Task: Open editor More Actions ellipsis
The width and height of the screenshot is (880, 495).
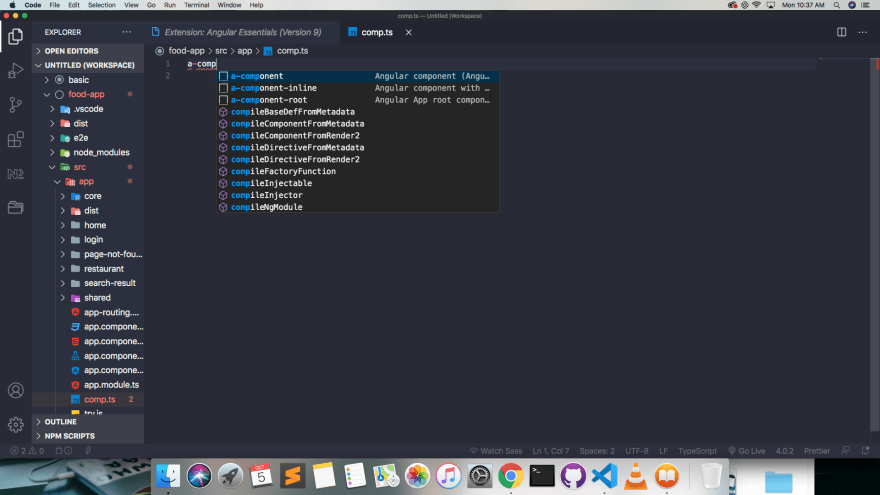Action: click(x=863, y=32)
